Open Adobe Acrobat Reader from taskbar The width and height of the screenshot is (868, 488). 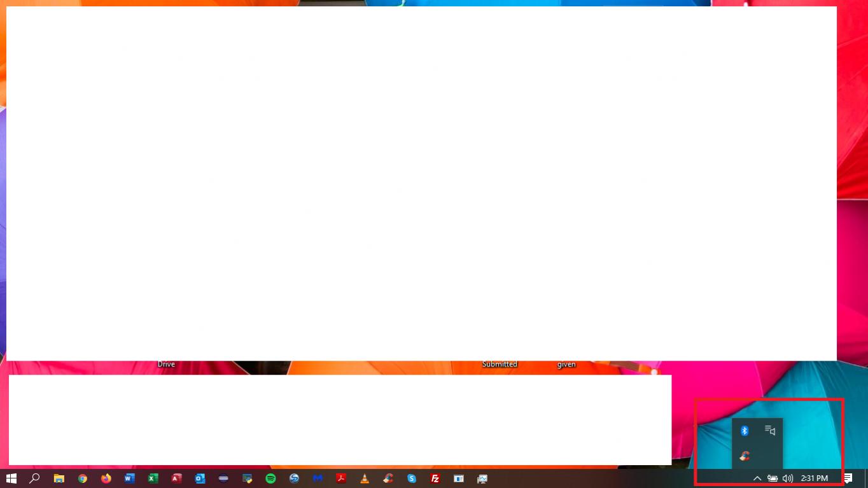tap(341, 478)
